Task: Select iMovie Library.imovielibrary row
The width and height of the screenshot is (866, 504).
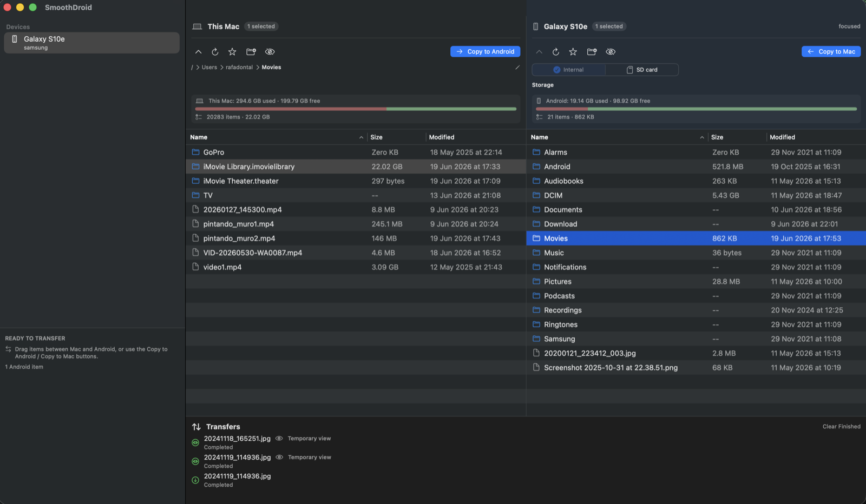Action: (356, 167)
